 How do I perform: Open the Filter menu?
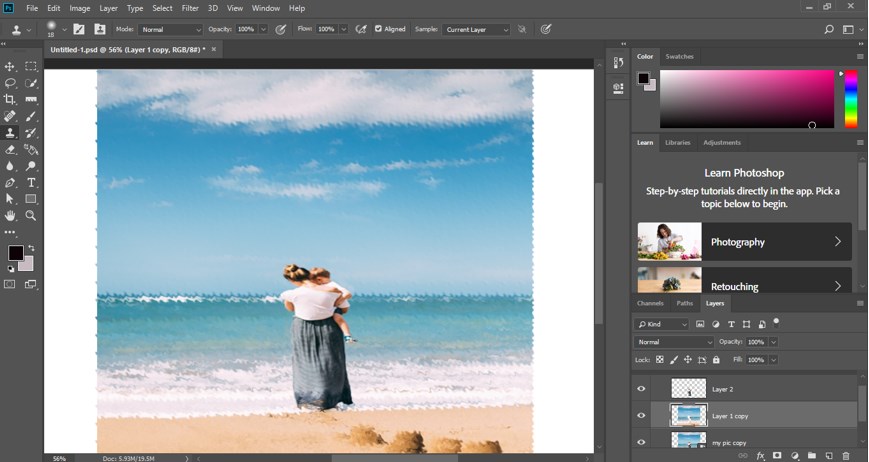click(x=190, y=8)
